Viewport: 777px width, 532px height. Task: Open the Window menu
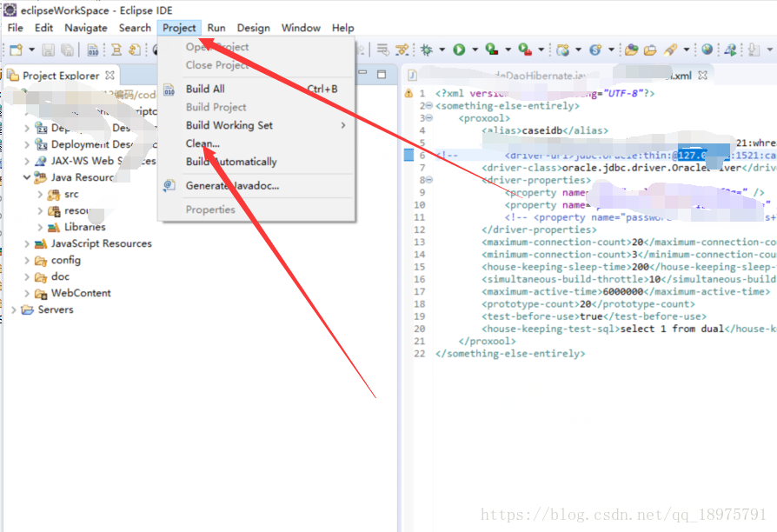301,28
